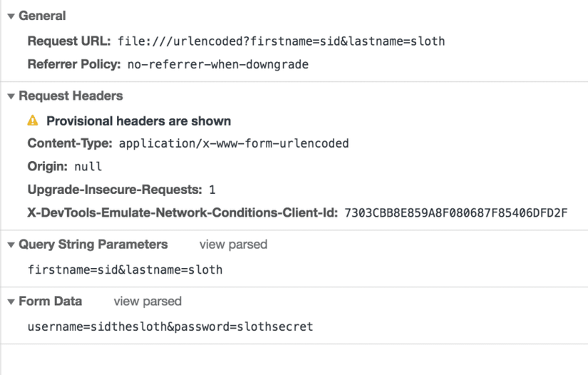Collapse the Form Data disclosure triangle

pyautogui.click(x=11, y=302)
